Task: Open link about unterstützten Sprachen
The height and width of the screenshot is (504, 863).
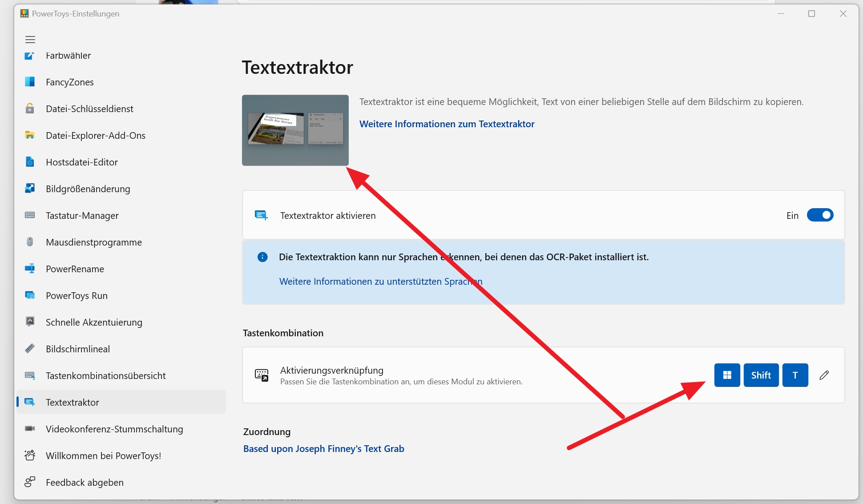Action: coord(380,282)
